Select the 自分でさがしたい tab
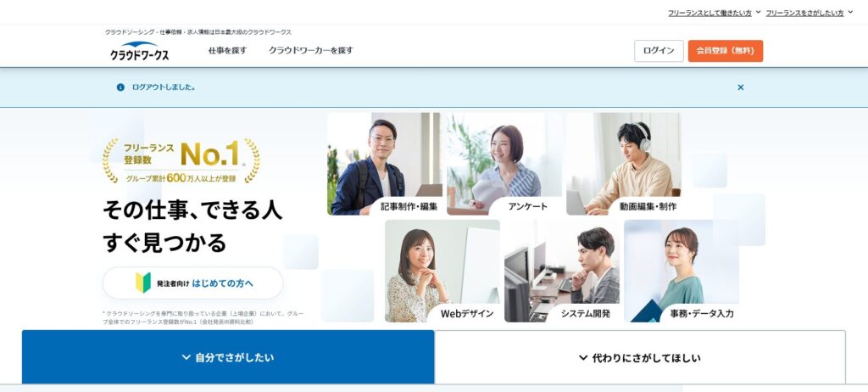Viewport: 868px width, 392px height. click(228, 357)
